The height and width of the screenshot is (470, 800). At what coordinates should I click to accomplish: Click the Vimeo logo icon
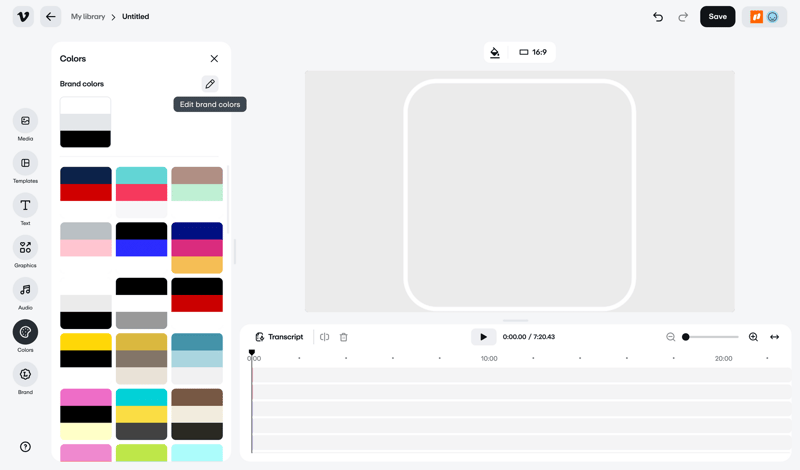coord(23,17)
